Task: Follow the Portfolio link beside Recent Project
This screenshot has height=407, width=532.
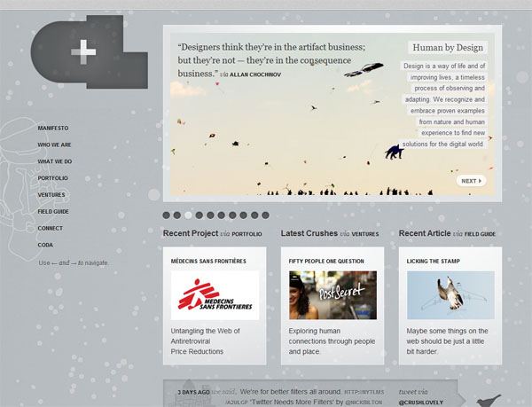Action: pyautogui.click(x=246, y=234)
